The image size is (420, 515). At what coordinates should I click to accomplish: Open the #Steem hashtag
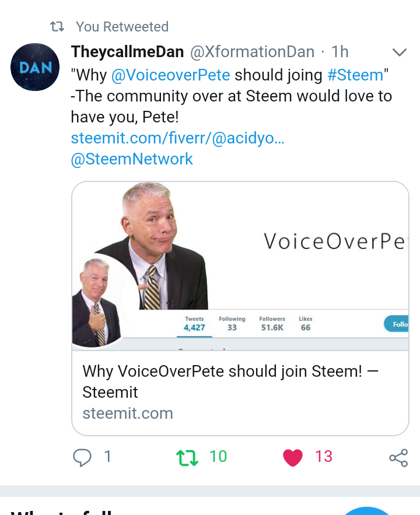point(355,75)
